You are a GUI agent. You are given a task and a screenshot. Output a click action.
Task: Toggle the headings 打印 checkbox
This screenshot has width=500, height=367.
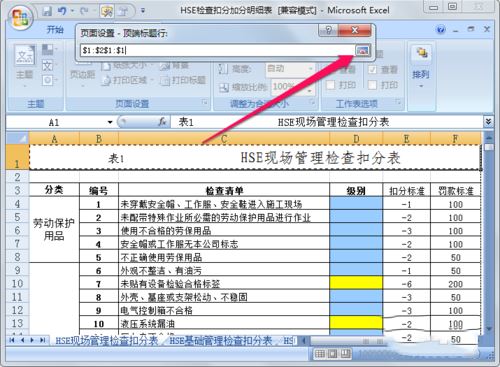pos(372,85)
